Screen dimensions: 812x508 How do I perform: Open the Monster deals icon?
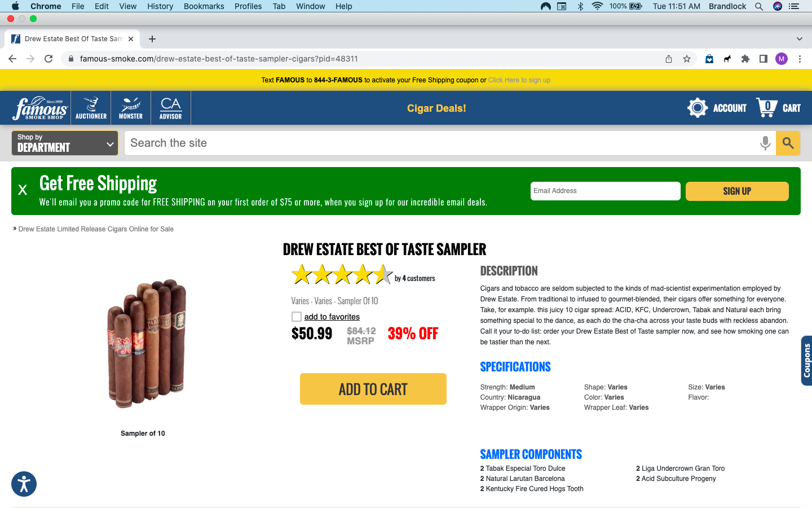click(x=131, y=108)
